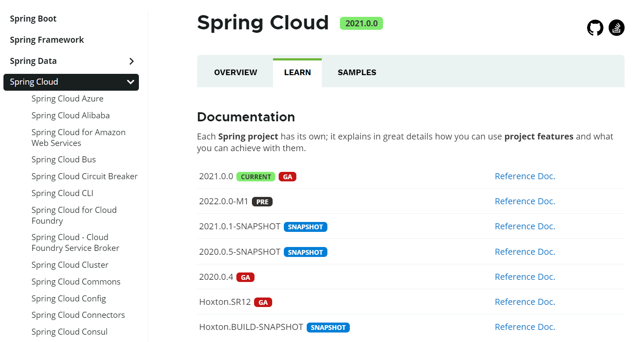Image resolution: width=644 pixels, height=342 pixels.
Task: Click the CURRENT badge next to 2021.0.0
Action: 255,177
